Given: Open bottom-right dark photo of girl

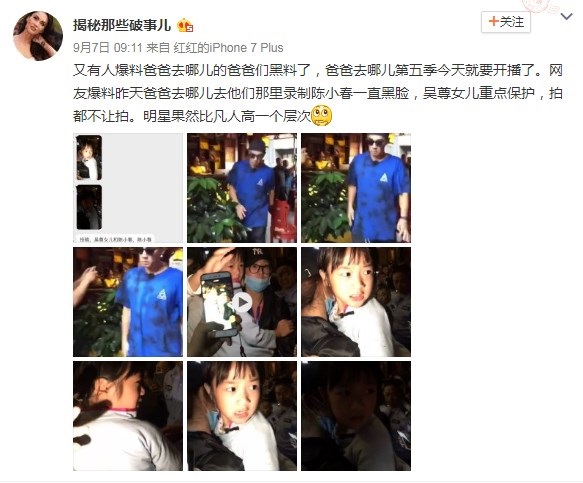Looking at the screenshot, I should pyautogui.click(x=356, y=416).
